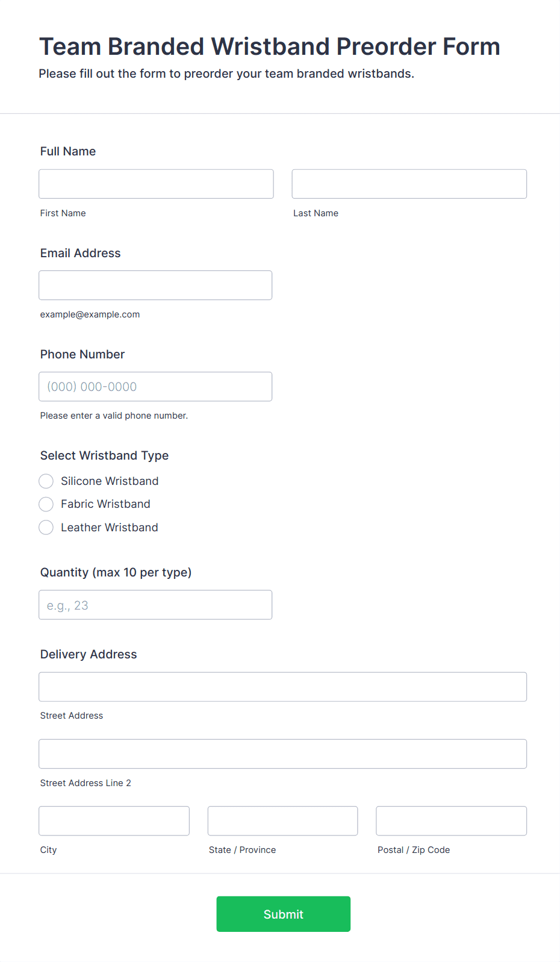Focus the Last Name text box
This screenshot has height=962, width=560.
409,184
